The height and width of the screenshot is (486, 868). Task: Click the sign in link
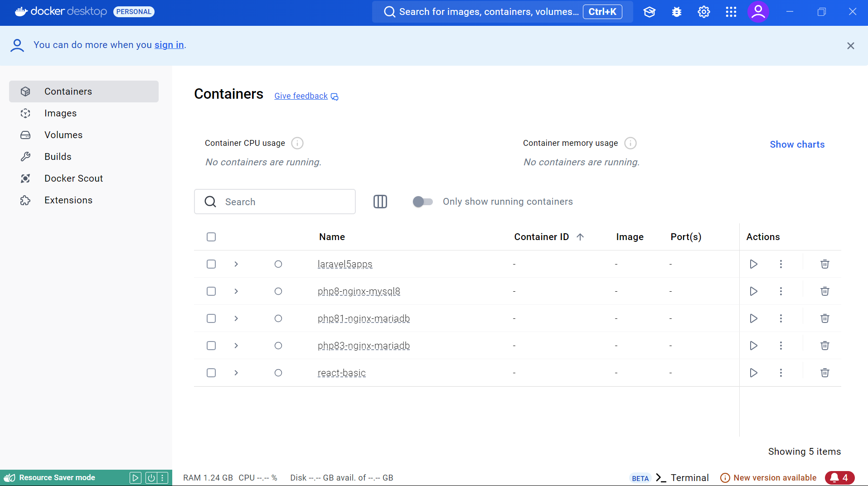[x=169, y=45]
